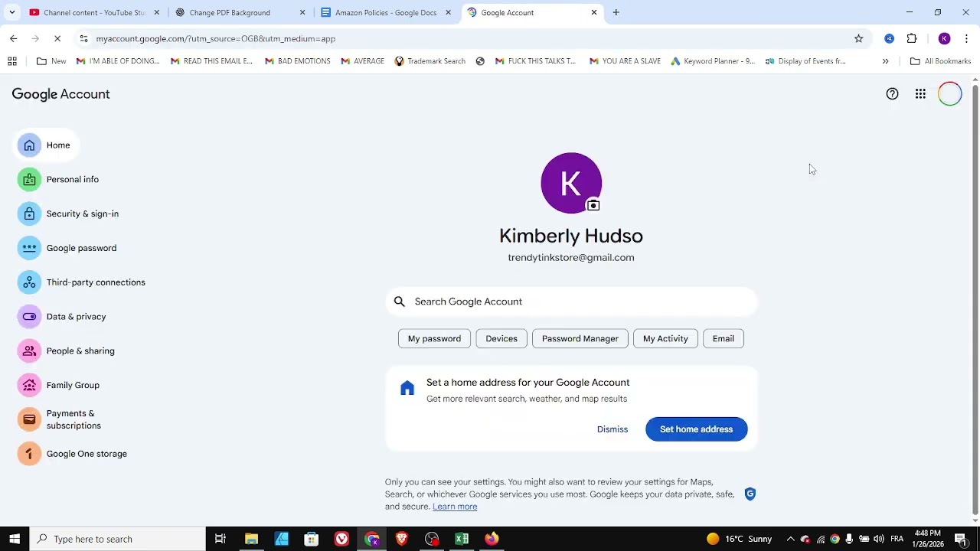980x551 pixels.
Task: Click the Chrome profile K avatar in toolbar
Action: 944,38
